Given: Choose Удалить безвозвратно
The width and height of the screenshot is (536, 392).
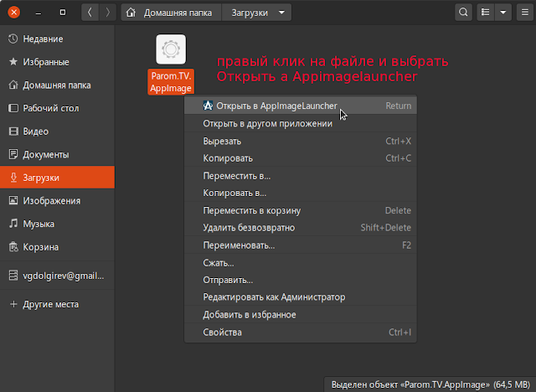Looking at the screenshot, I should (301, 228).
